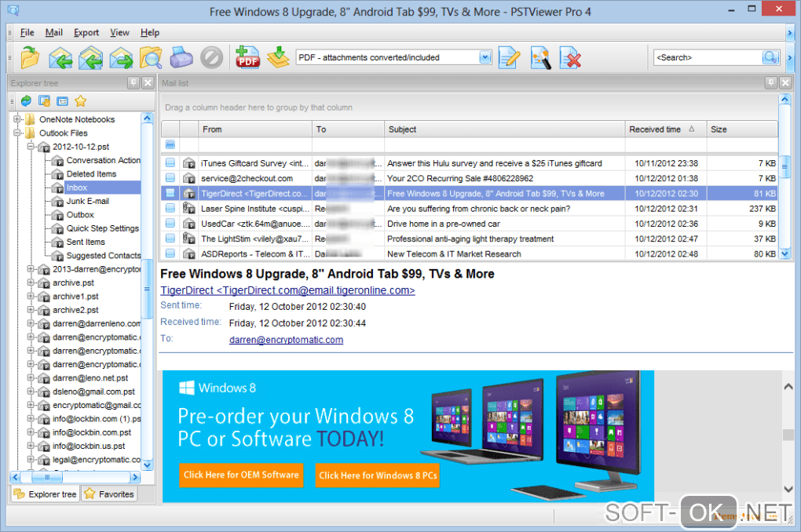Select the Deleted Items folder

point(91,173)
